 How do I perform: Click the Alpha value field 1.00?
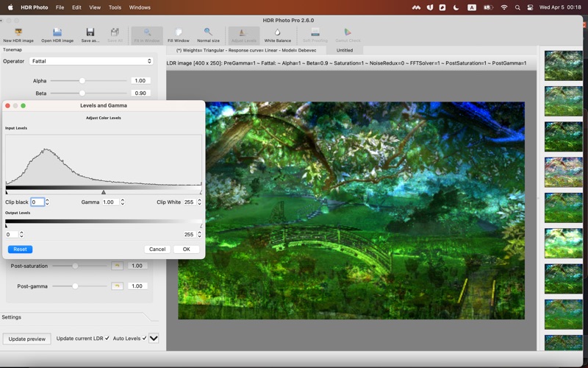click(x=140, y=81)
